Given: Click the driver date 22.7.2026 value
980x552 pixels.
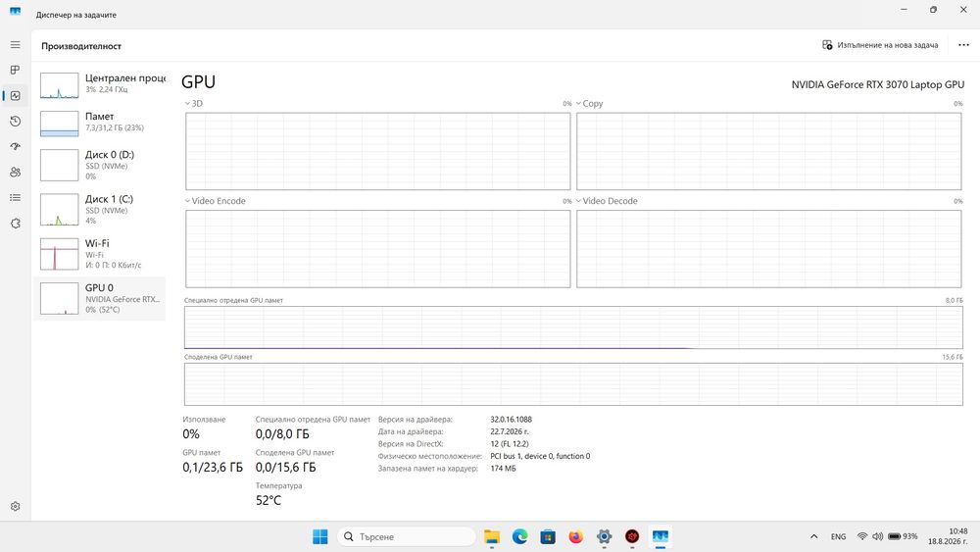Looking at the screenshot, I should pyautogui.click(x=510, y=432).
